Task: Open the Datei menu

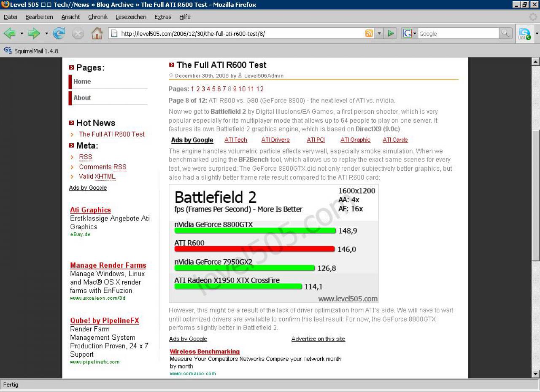Action: 10,17
